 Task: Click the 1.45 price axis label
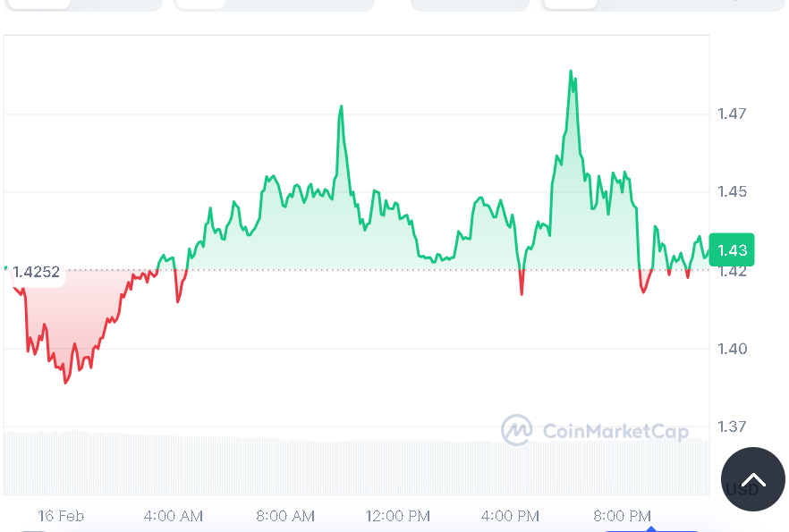point(732,191)
